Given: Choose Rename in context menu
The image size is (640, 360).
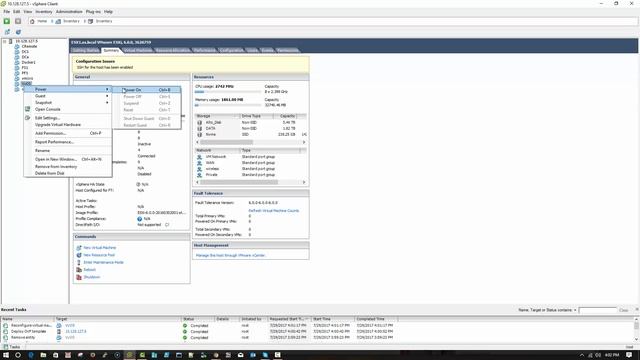Looking at the screenshot, I should 42,151.
